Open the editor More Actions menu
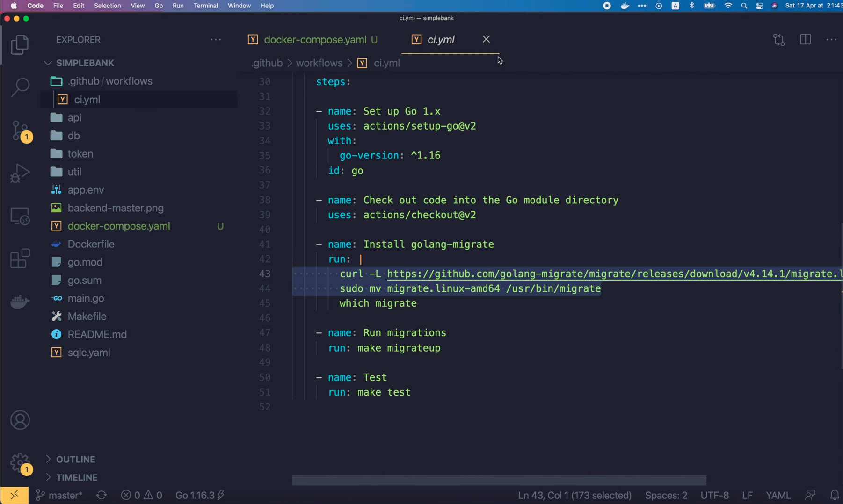The width and height of the screenshot is (843, 504). click(x=831, y=40)
